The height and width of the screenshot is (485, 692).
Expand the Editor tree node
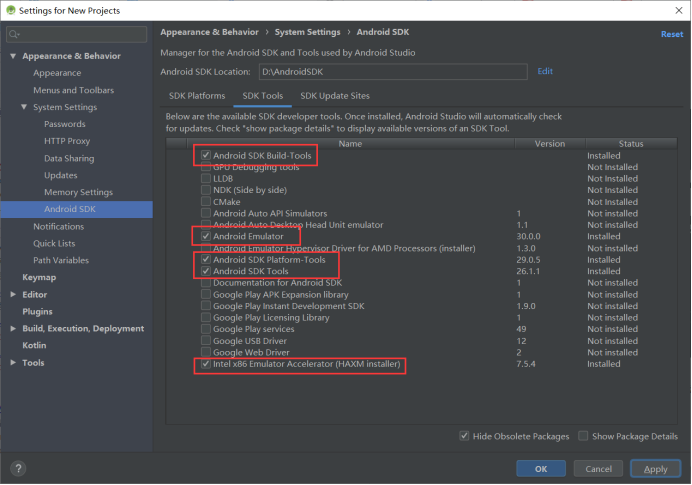click(x=13, y=294)
